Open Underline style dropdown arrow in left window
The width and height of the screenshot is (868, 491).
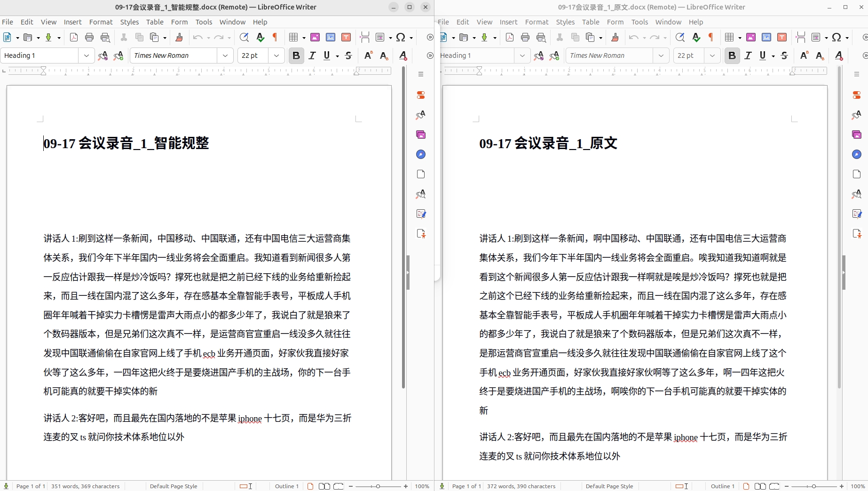click(x=338, y=56)
